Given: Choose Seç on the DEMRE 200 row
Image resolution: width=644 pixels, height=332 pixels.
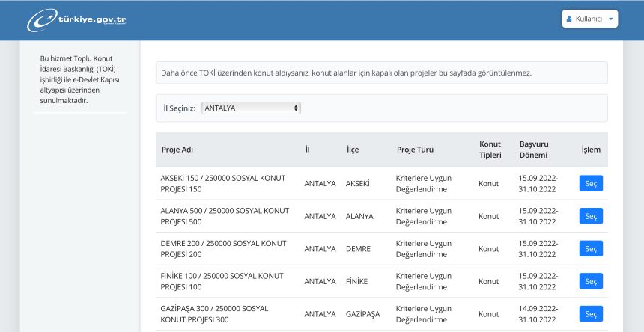Looking at the screenshot, I should [590, 248].
